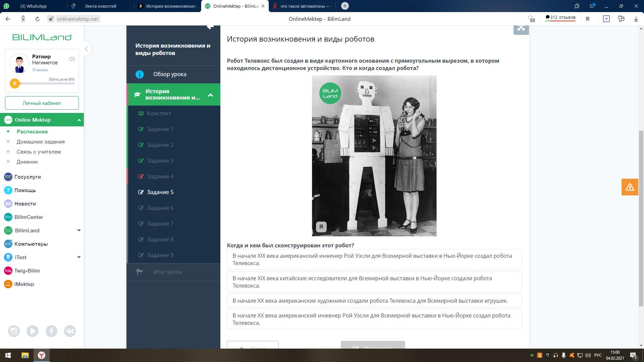644x362 pixels.
Task: Open the Instagram social icon
Action: pos(14,331)
